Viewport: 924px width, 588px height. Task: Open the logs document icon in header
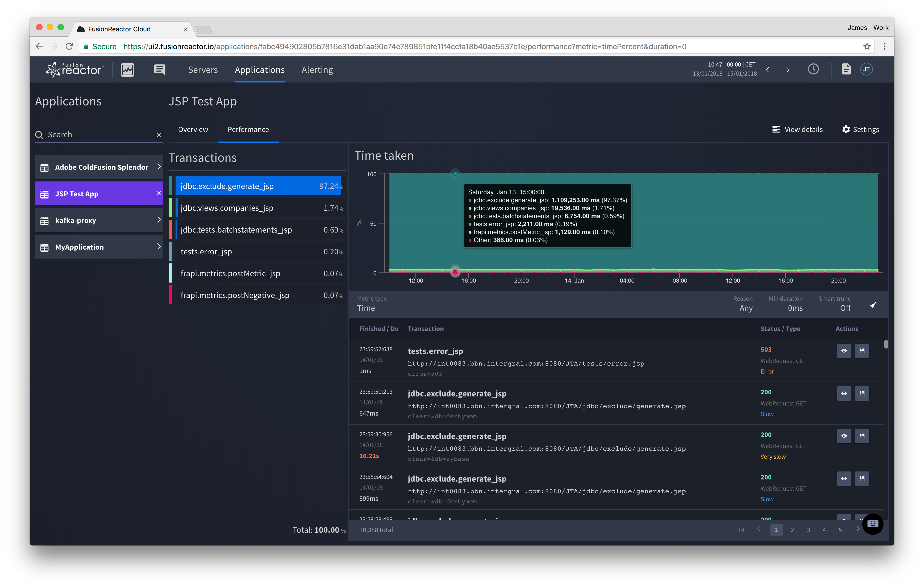click(846, 69)
